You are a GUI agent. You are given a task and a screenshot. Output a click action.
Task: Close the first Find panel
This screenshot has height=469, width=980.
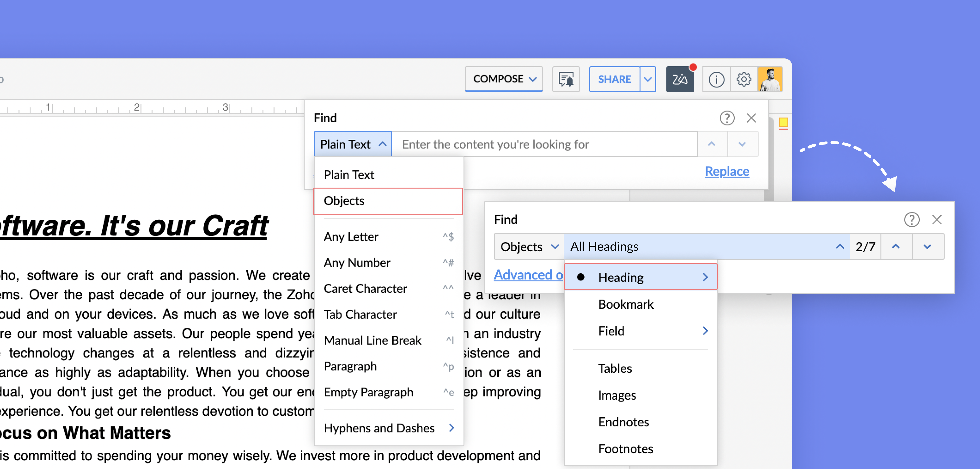[751, 118]
